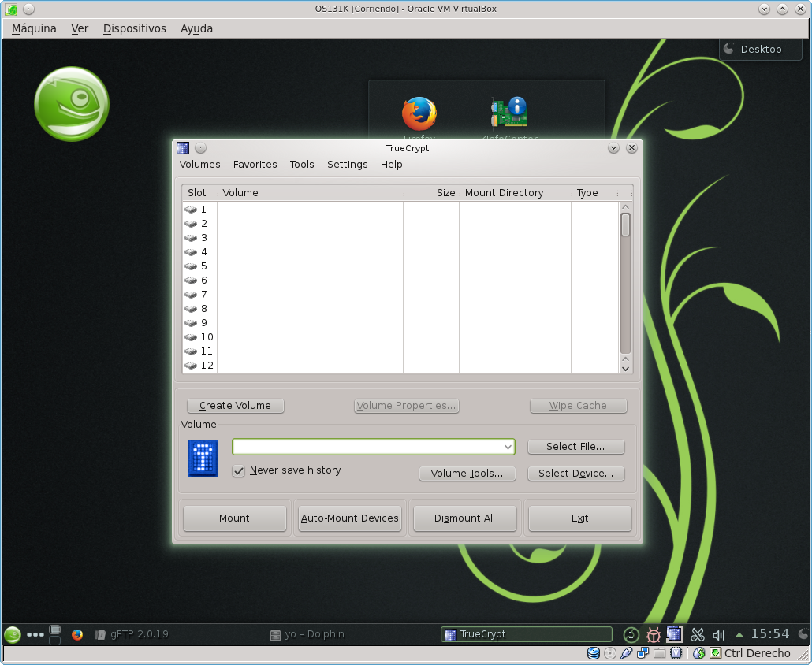Select drive slot 1 icon
The height and width of the screenshot is (665, 812).
tap(191, 210)
